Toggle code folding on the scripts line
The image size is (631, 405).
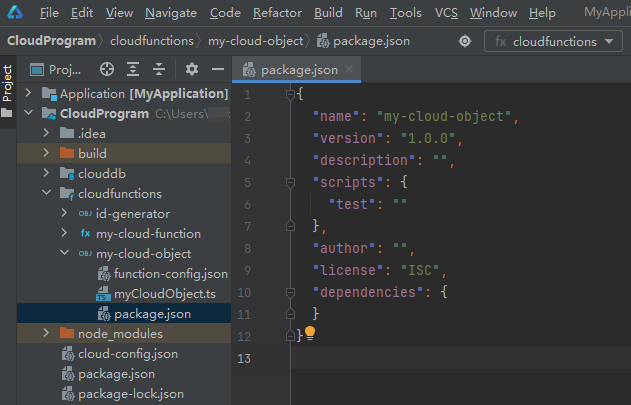coord(291,181)
